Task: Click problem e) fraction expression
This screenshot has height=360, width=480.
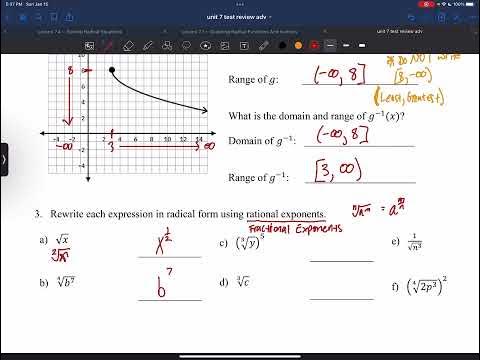Action: click(x=415, y=242)
